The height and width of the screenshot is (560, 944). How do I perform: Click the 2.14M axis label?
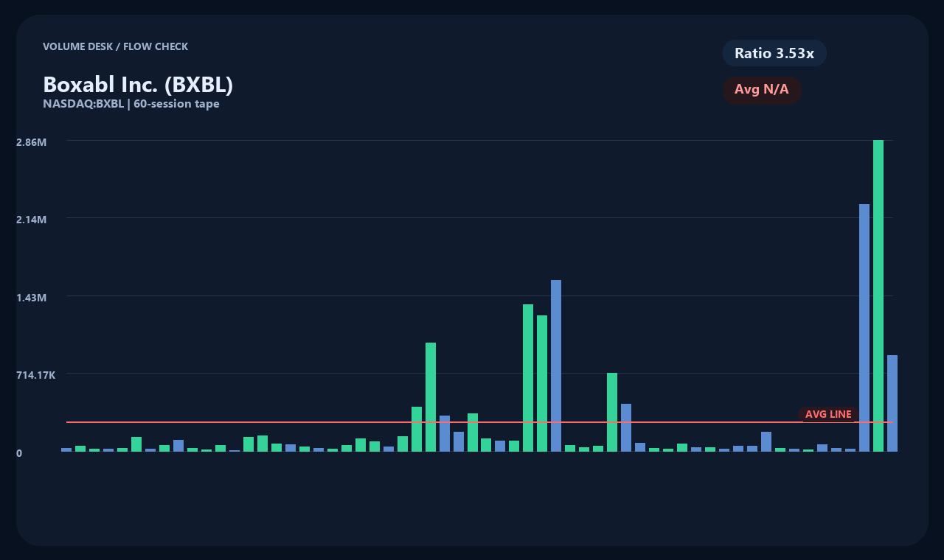pos(32,220)
